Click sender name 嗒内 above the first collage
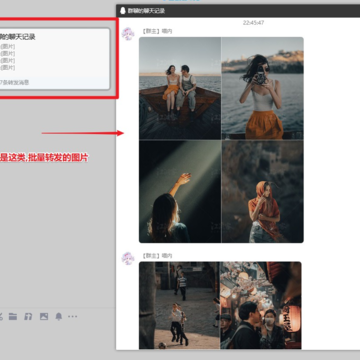The width and height of the screenshot is (360, 360). point(167,31)
